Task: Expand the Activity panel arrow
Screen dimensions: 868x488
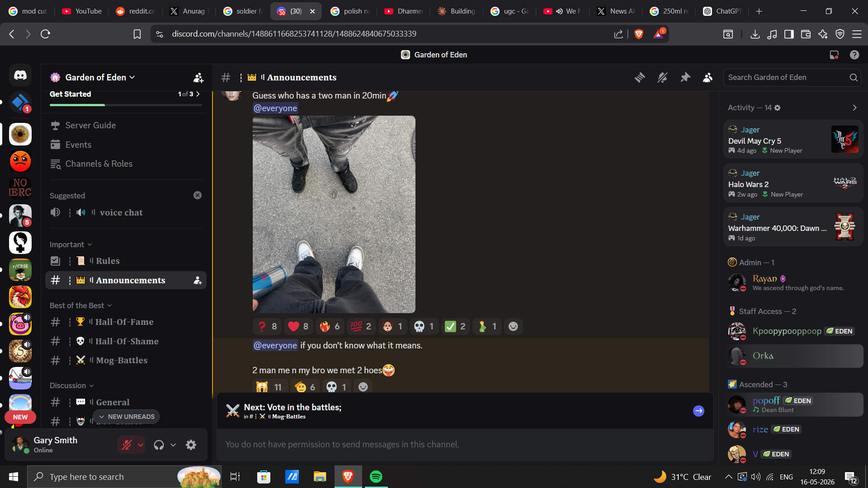Action: [x=854, y=108]
